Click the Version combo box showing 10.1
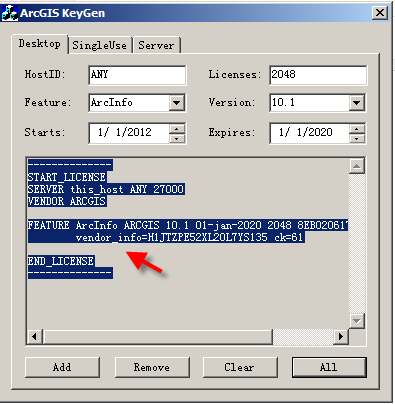Viewport: 395px width, 404px height. point(318,103)
